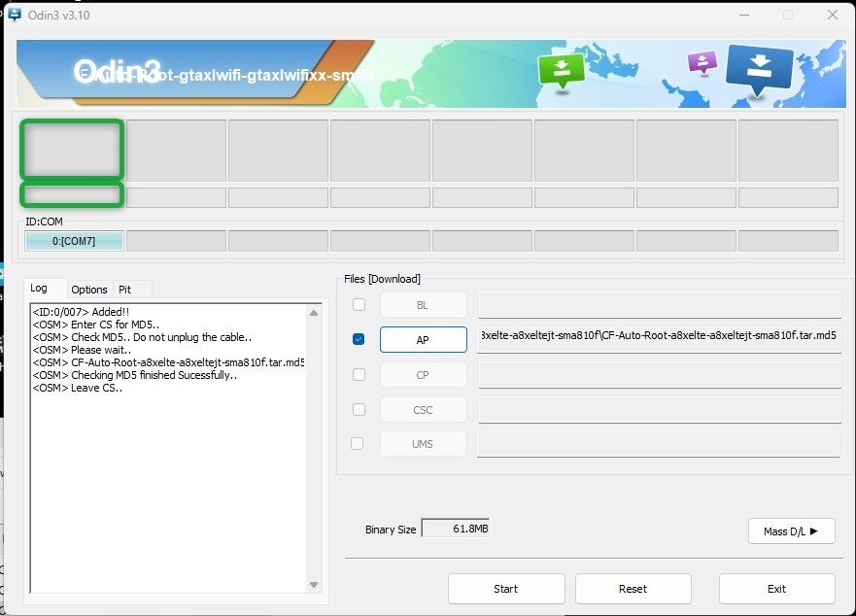Screen dimensions: 856x616
Task: Uncheck the AP file checkbox
Action: point(360,339)
